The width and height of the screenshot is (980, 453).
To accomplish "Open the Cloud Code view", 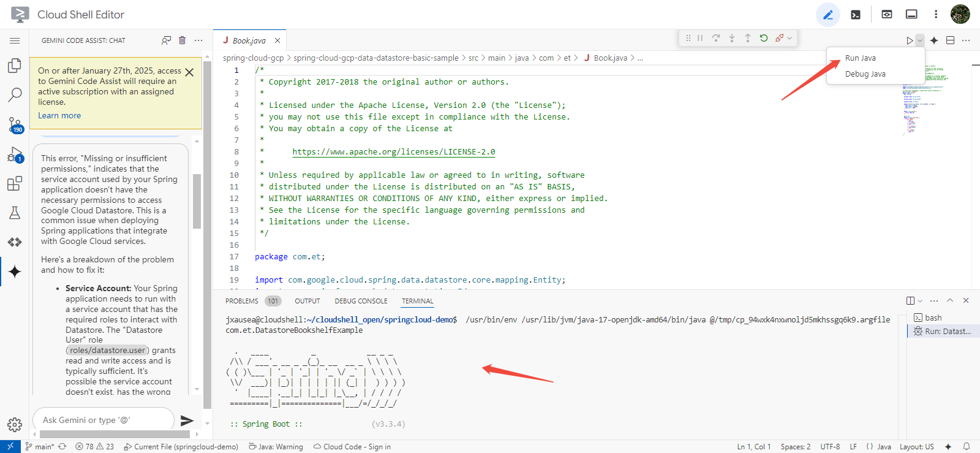I will pos(15,242).
